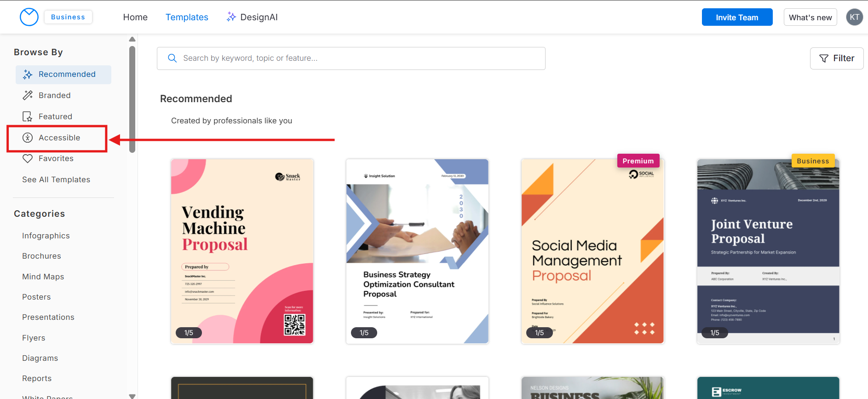Click the search magnifier icon
The image size is (868, 399).
pyautogui.click(x=172, y=58)
